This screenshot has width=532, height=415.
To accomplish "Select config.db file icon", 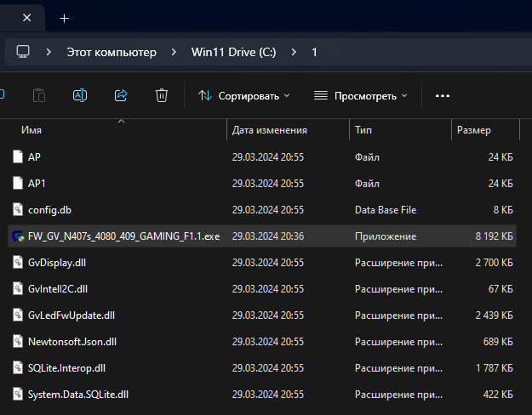I will (18, 209).
